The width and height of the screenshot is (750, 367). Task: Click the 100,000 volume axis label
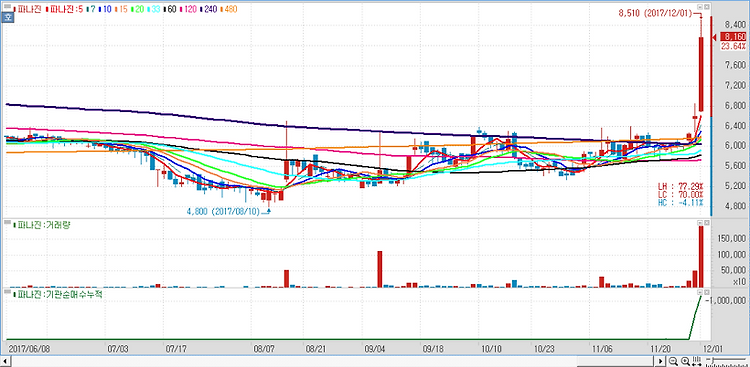732,255
